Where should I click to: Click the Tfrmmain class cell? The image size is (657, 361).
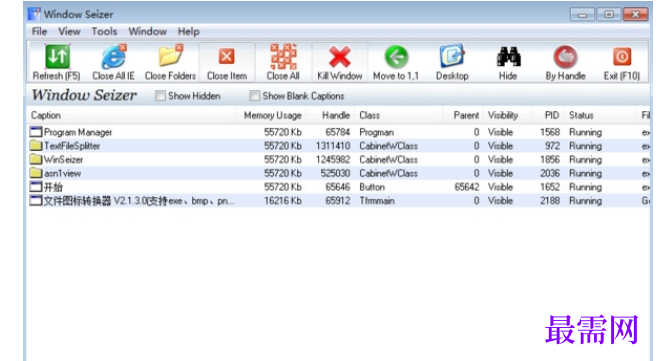coord(377,201)
